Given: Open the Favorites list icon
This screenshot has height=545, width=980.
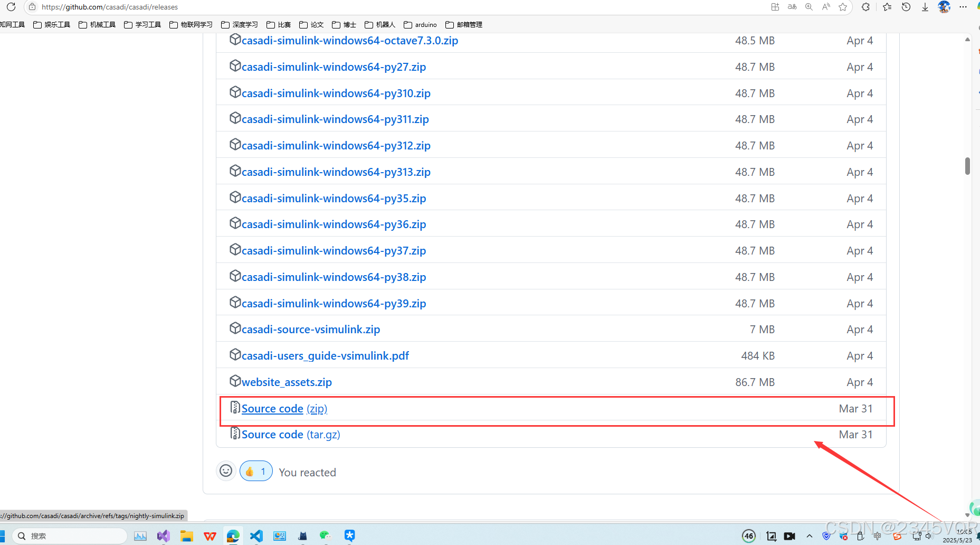Looking at the screenshot, I should [x=887, y=7].
